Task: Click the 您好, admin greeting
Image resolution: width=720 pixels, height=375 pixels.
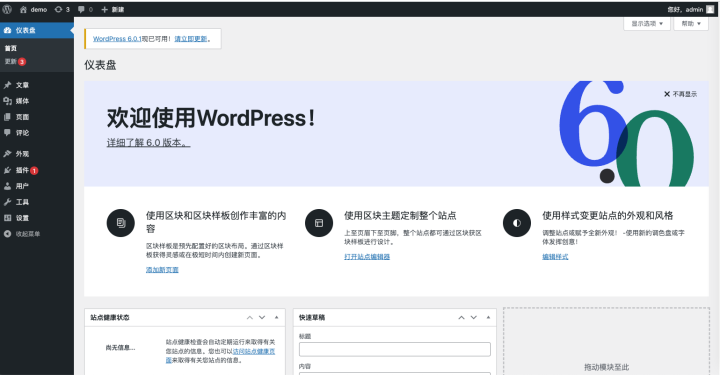Action: pyautogui.click(x=685, y=9)
